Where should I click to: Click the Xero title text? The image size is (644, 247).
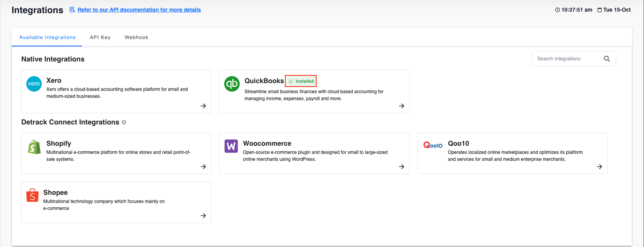[54, 80]
